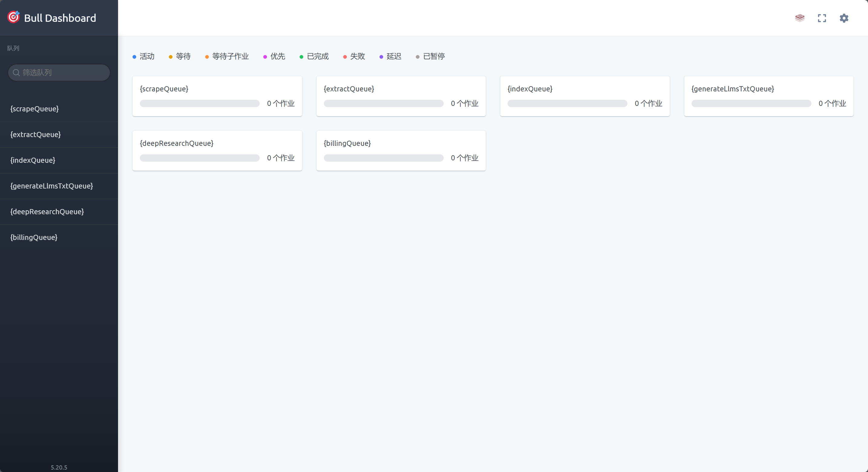
Task: Click the Bull Dashboard target logo
Action: pyautogui.click(x=14, y=17)
